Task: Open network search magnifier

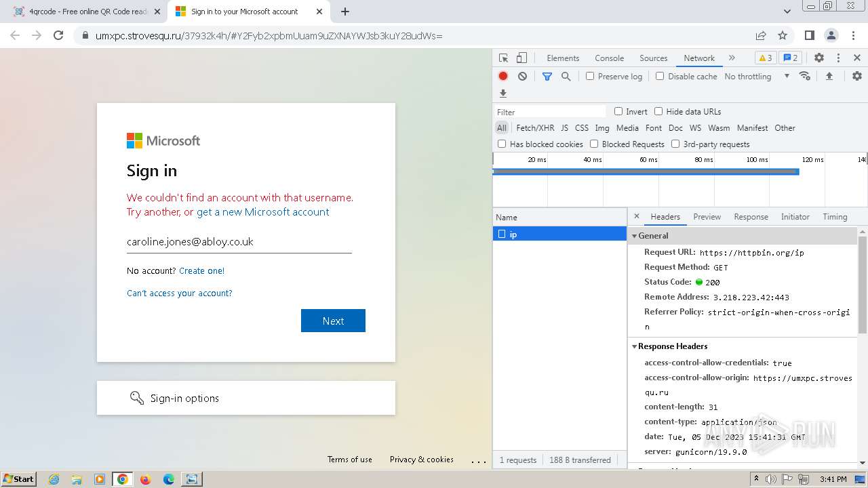Action: tap(566, 77)
